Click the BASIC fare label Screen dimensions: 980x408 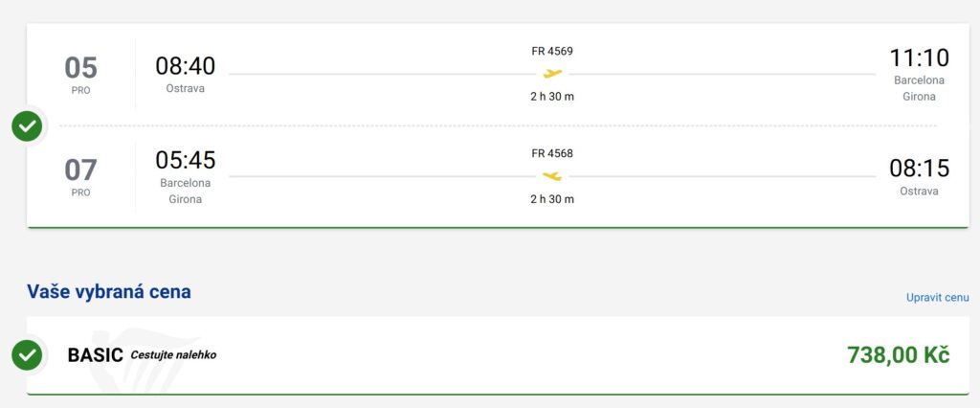(95, 355)
